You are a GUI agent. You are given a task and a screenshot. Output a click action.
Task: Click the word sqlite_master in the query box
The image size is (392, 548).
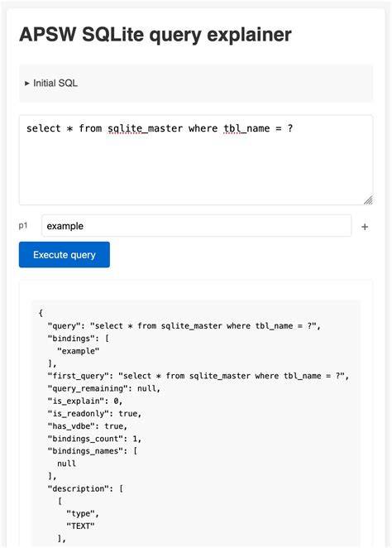click(x=146, y=128)
